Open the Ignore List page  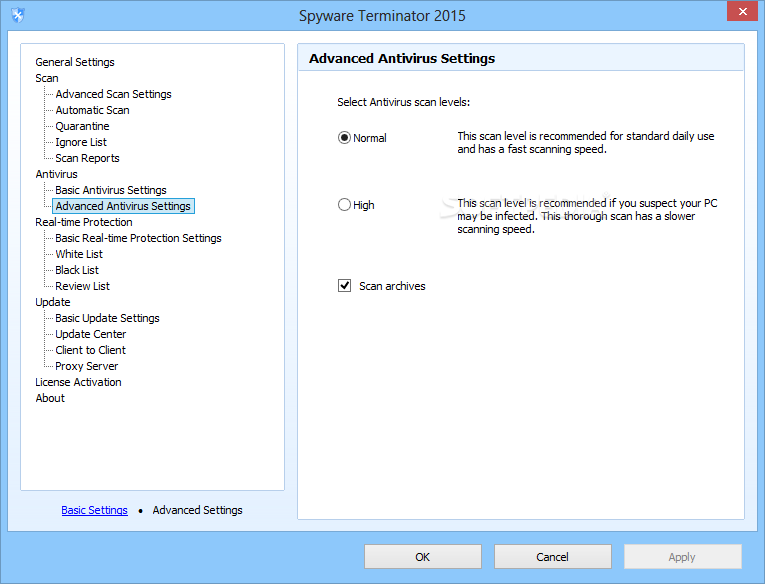[81, 142]
